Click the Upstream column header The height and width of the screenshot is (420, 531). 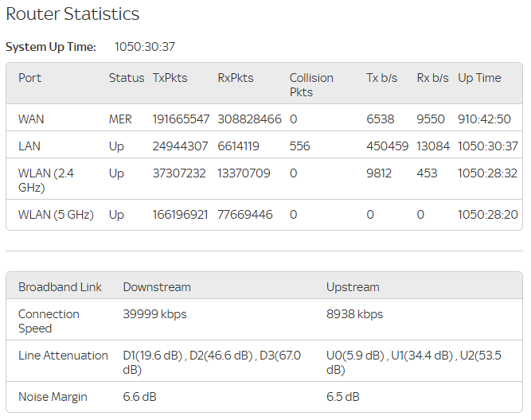click(353, 286)
